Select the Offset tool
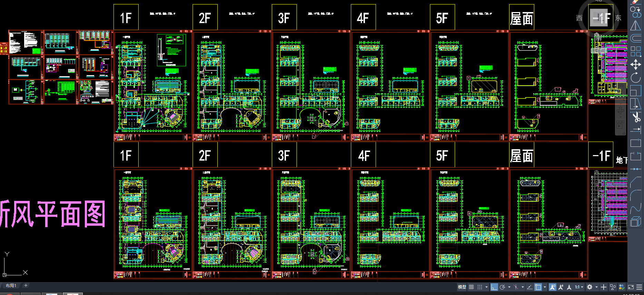644x295 pixels. pos(636,38)
